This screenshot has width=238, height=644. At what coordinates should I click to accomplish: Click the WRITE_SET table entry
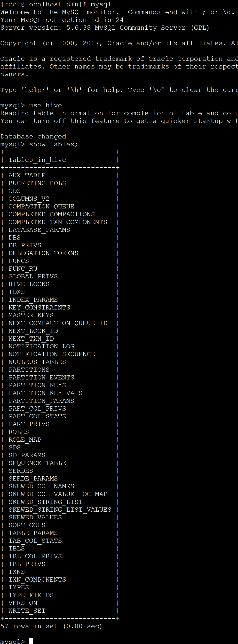pyautogui.click(x=27, y=611)
